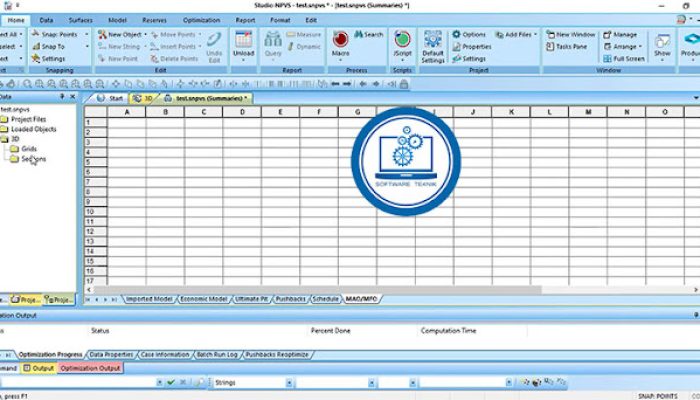Open the Surfaces ribbon tab
700x400 pixels.
point(80,20)
